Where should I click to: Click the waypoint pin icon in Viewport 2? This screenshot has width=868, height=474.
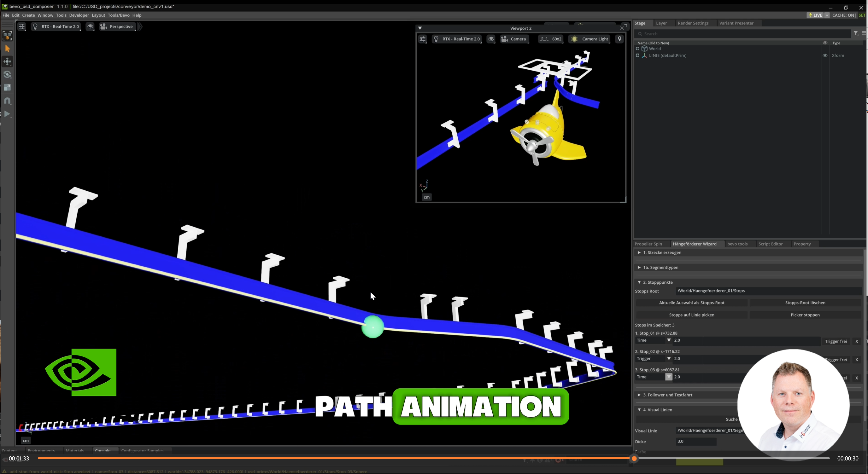[x=619, y=39]
